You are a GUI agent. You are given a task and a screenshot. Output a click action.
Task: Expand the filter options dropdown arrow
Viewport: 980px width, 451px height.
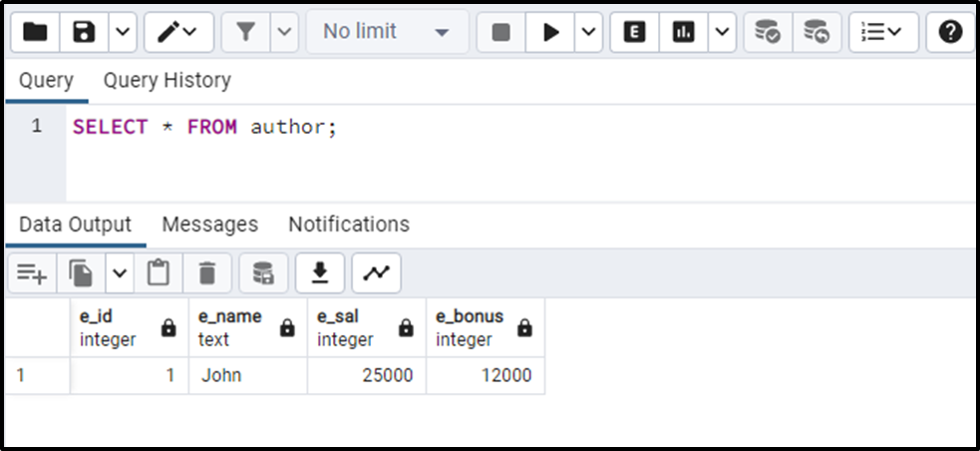tap(284, 32)
